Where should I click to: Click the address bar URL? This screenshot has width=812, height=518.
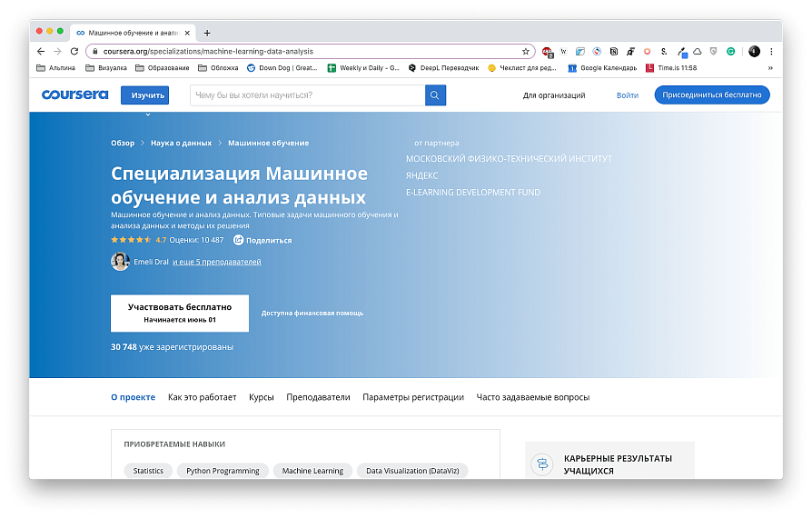click(x=208, y=51)
